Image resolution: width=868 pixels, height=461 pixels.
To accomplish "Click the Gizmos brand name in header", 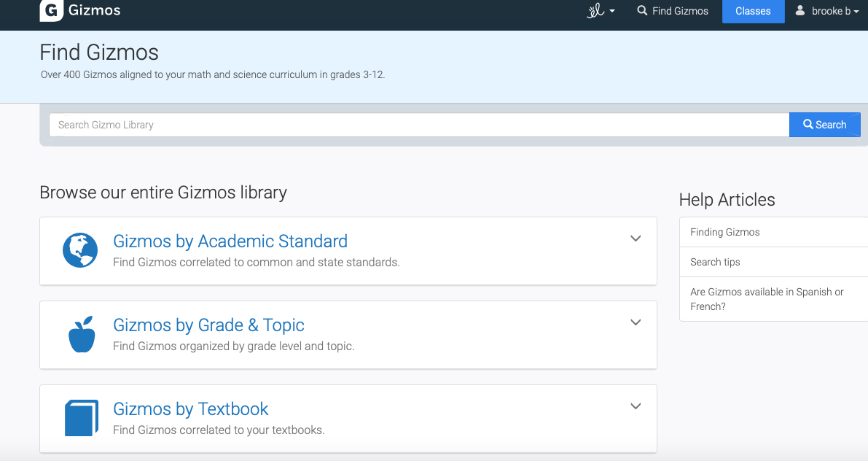I will (x=94, y=10).
